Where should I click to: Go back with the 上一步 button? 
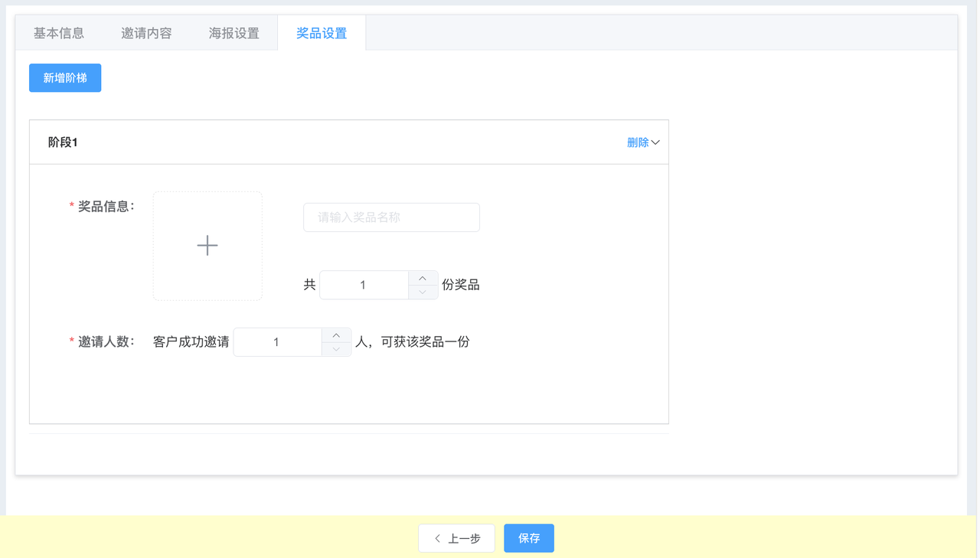coord(456,538)
